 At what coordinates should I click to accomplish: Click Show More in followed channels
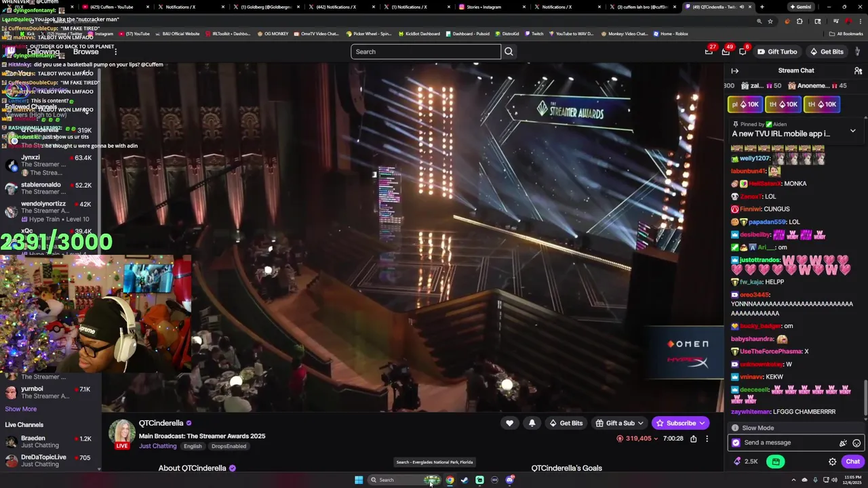coord(21,409)
